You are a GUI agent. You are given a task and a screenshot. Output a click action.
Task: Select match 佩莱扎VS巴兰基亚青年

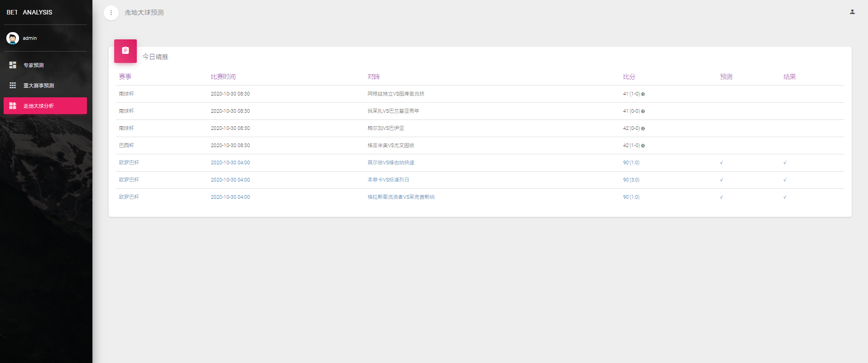click(393, 111)
